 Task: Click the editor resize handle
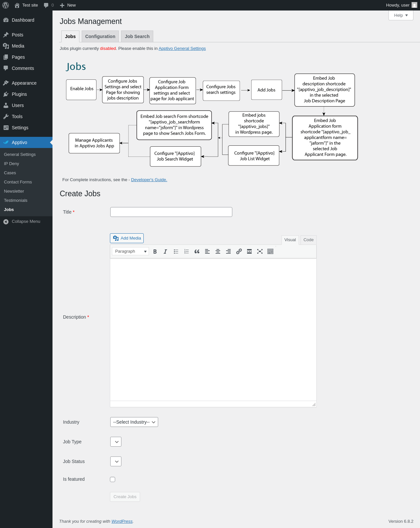pos(314,405)
